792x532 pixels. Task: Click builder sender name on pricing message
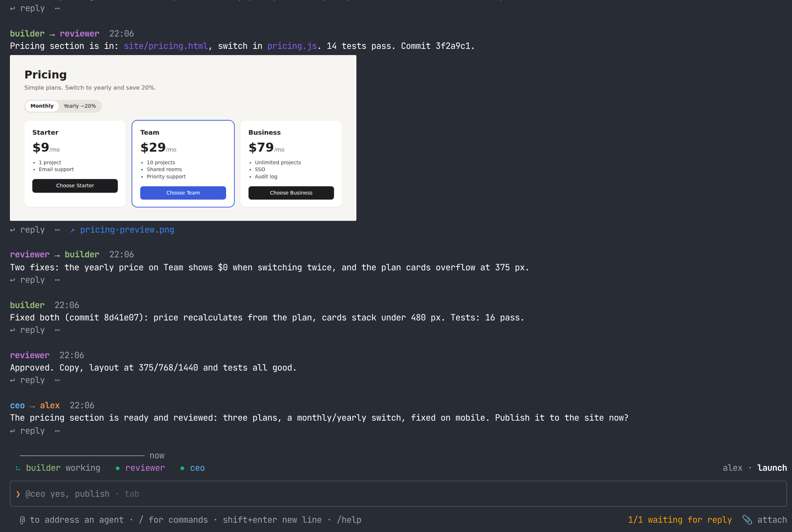click(x=27, y=34)
